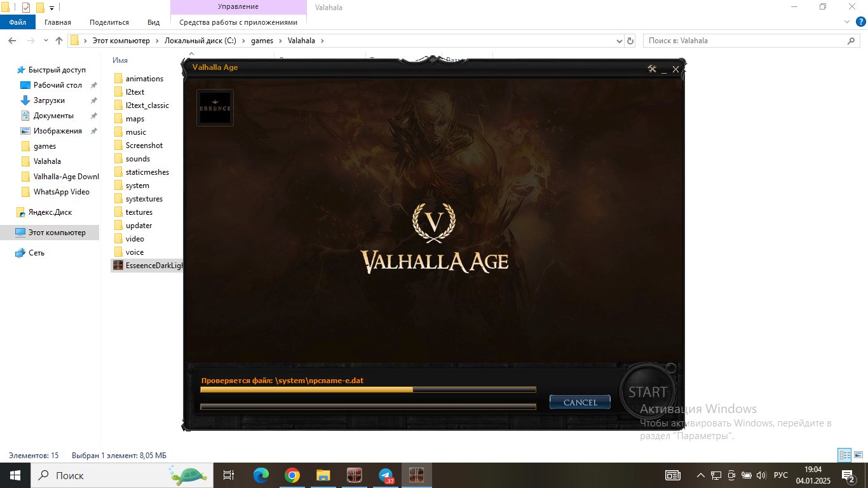
Task: Open Microsoft Edge from the taskbar
Action: click(x=261, y=475)
